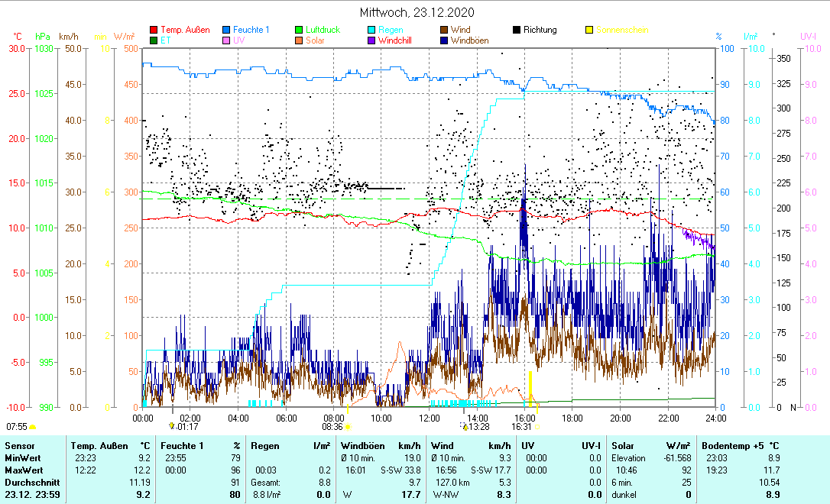Click the purple Windchill legend swatch
Image resolution: width=830 pixels, height=504 pixels.
(371, 40)
